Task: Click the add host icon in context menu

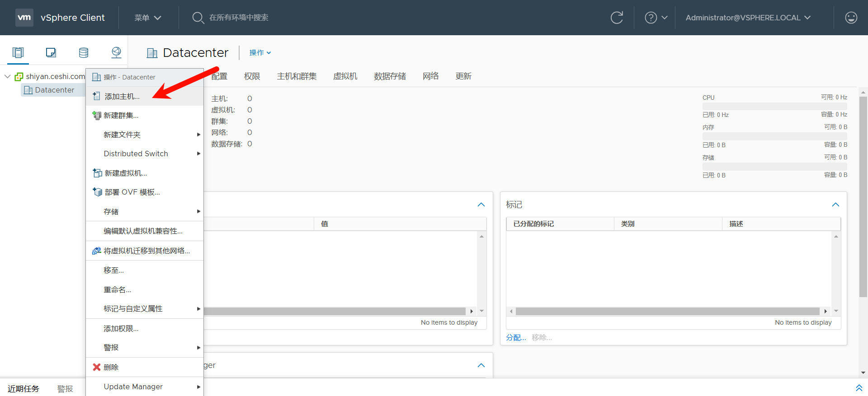Action: click(96, 96)
